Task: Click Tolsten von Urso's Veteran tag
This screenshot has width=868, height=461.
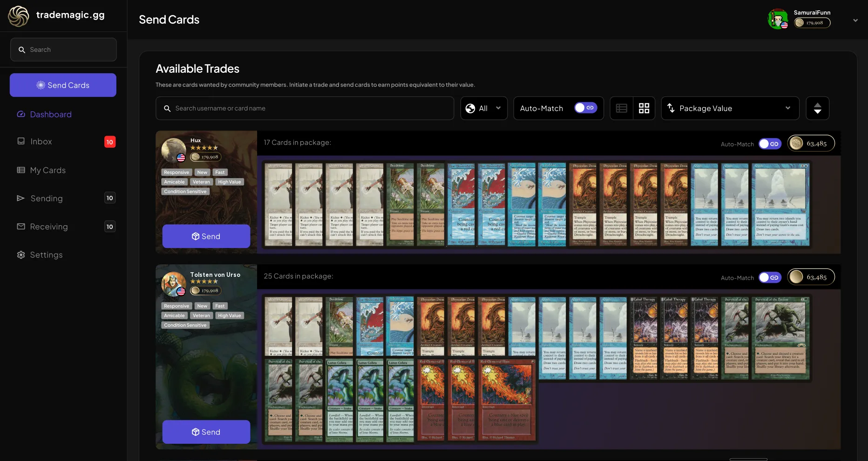Action: coord(201,316)
